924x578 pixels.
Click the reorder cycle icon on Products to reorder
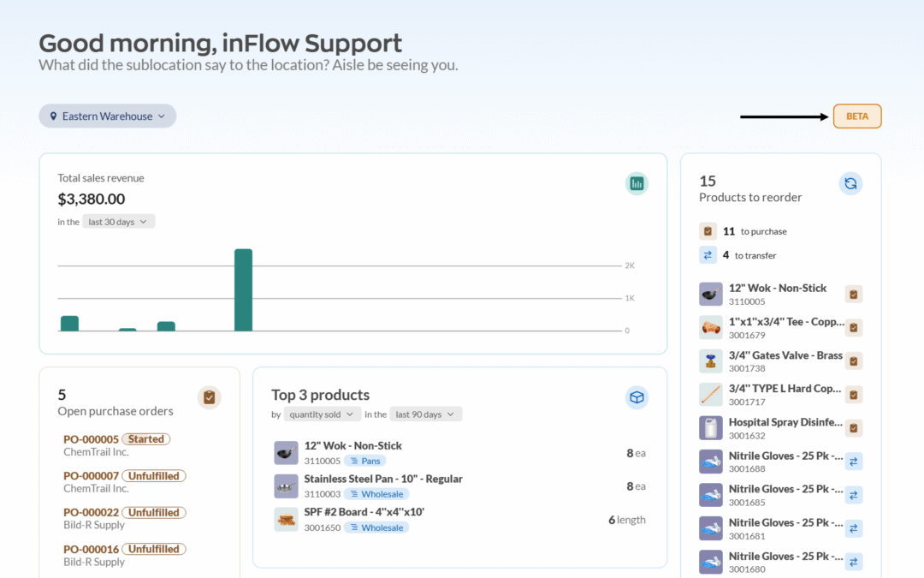pyautogui.click(x=850, y=183)
